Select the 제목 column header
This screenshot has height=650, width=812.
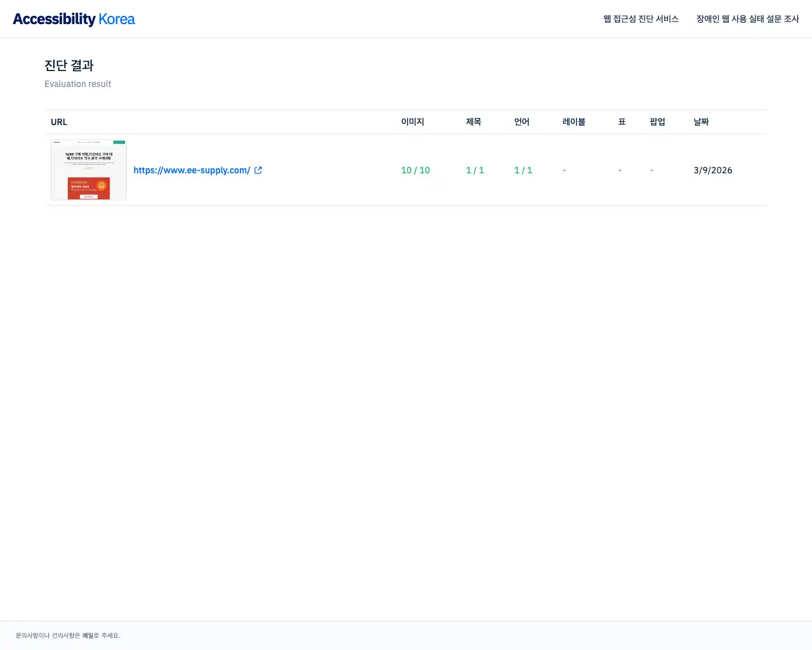coord(473,122)
